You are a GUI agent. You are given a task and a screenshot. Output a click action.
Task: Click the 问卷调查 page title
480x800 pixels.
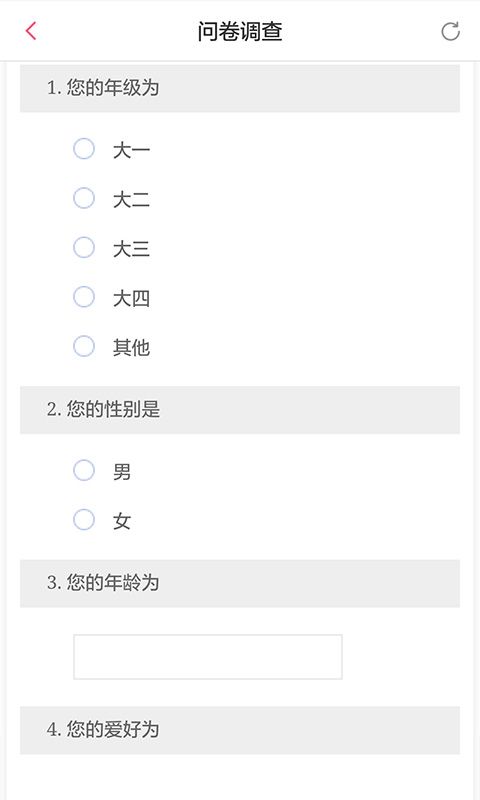tap(240, 31)
